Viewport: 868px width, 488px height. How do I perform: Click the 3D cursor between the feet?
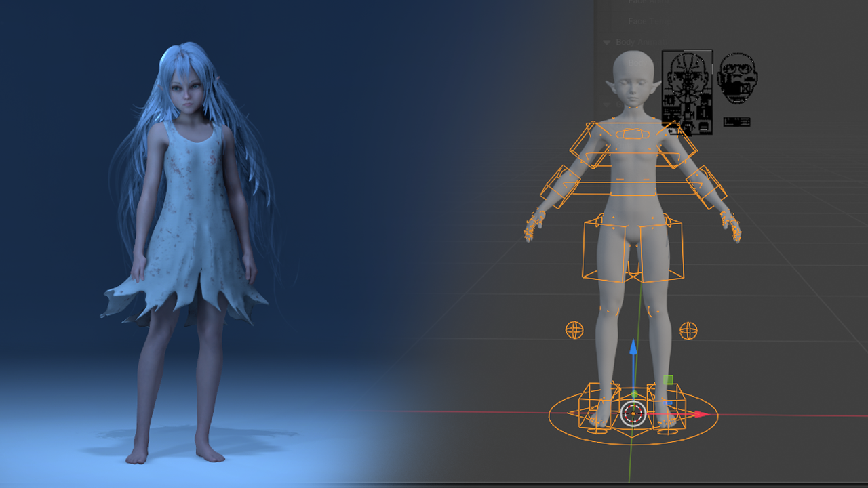click(633, 412)
